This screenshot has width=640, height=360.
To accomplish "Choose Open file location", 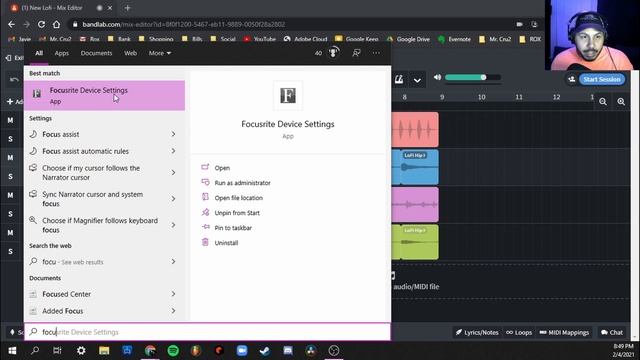I will tap(239, 198).
